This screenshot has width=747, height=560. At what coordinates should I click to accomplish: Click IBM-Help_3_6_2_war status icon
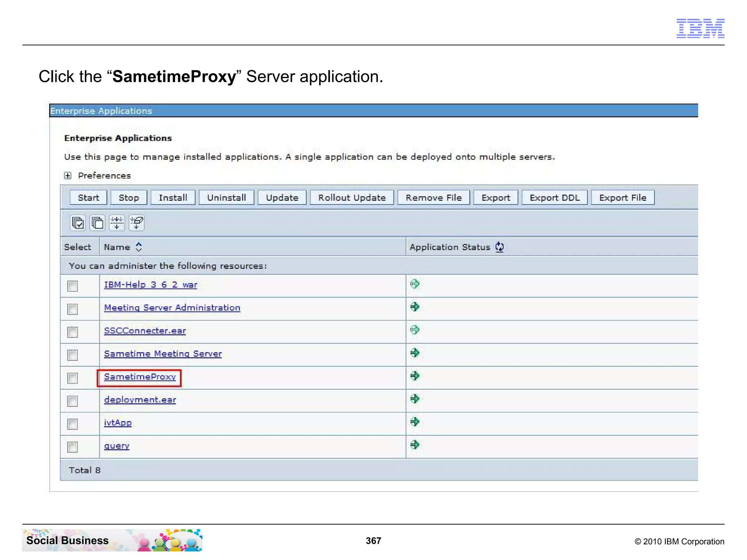click(x=415, y=284)
